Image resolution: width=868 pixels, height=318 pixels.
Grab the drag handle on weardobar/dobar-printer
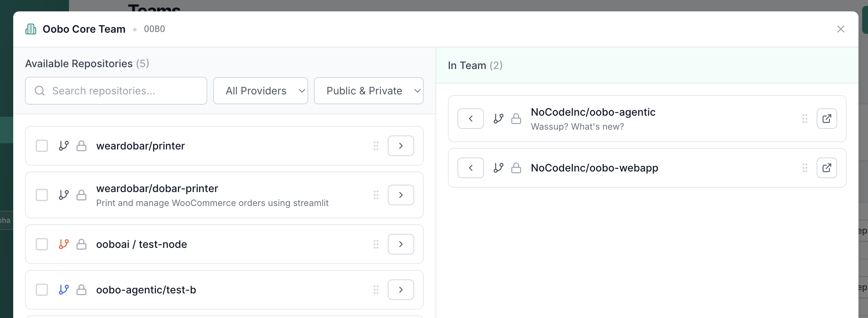pos(376,195)
